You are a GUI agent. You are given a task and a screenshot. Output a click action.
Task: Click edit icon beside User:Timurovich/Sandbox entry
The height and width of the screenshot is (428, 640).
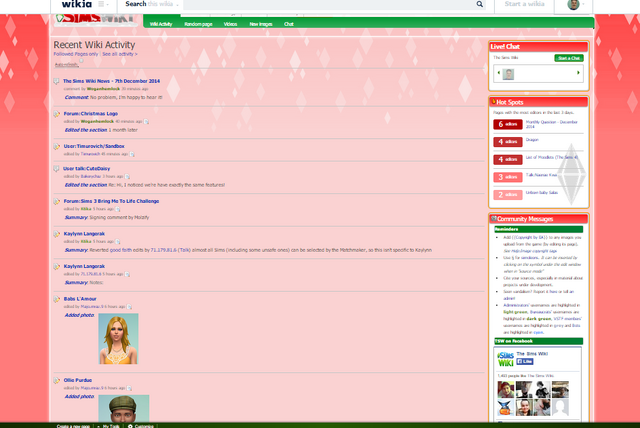[57, 146]
